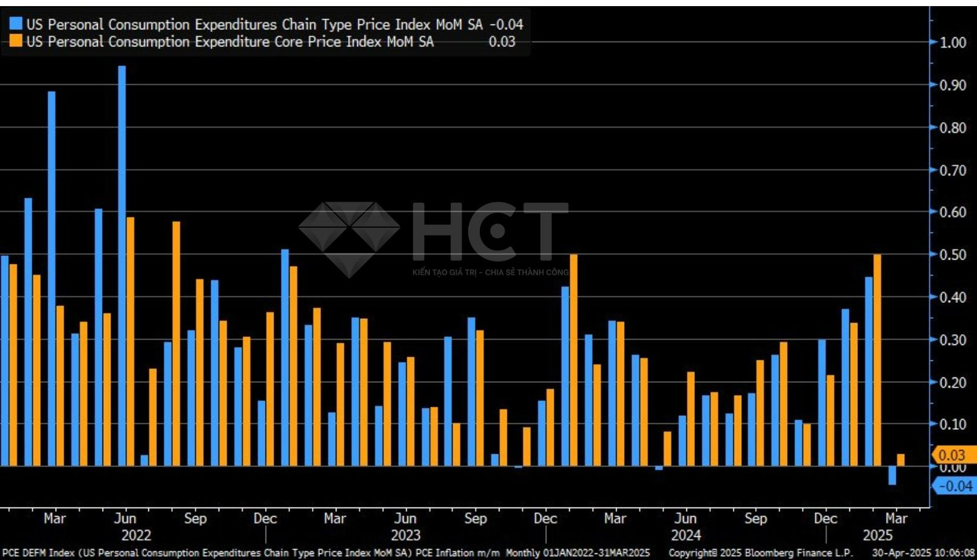Viewport: 977px width, 560px height.
Task: Select legend text 'US Personal Consumption Expenditures Chain Type Price Index MoM SA'
Action: pos(255,24)
